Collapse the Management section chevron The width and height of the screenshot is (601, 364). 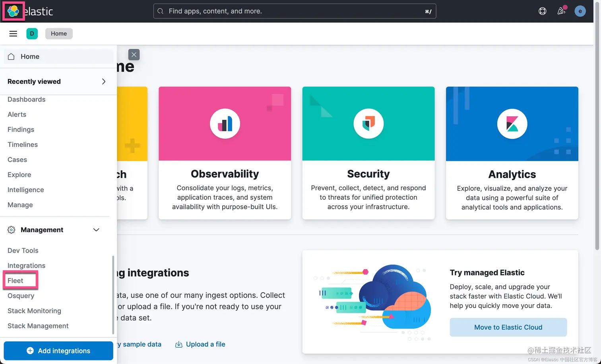pyautogui.click(x=96, y=230)
